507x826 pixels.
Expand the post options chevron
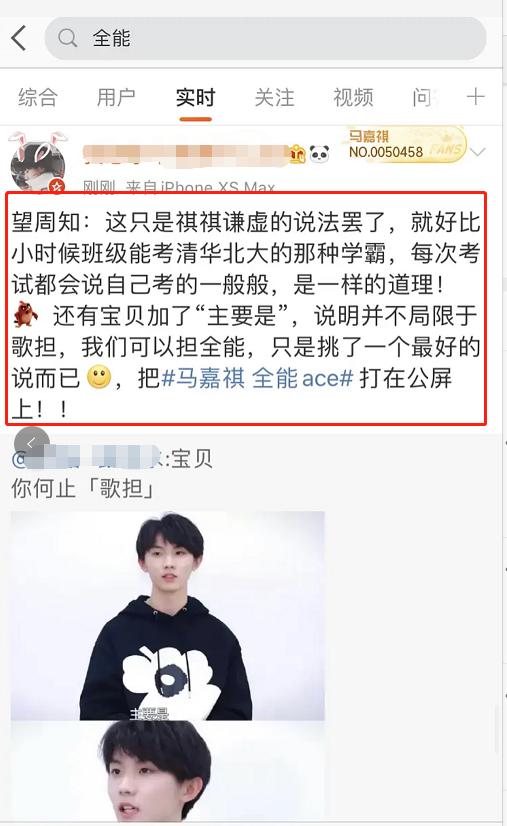[x=477, y=152]
